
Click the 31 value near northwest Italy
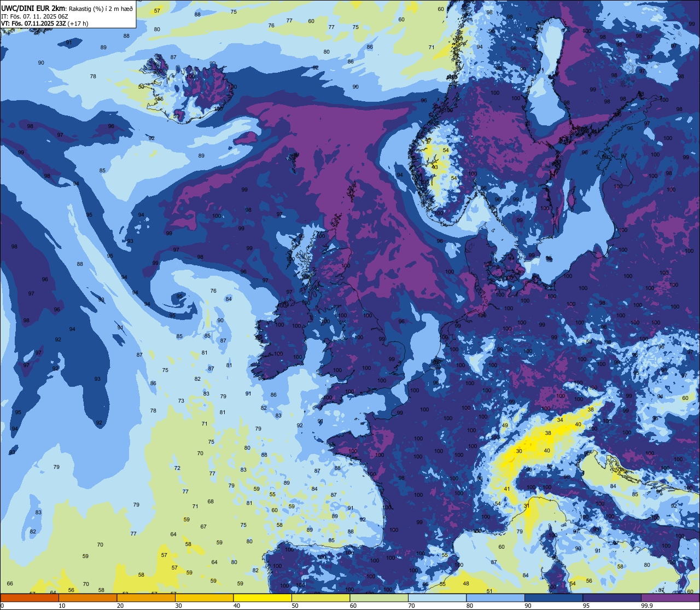(527, 506)
